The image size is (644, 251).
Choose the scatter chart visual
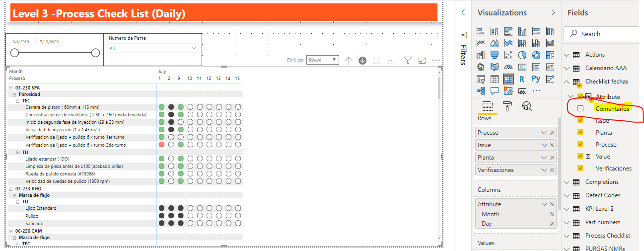click(508, 55)
